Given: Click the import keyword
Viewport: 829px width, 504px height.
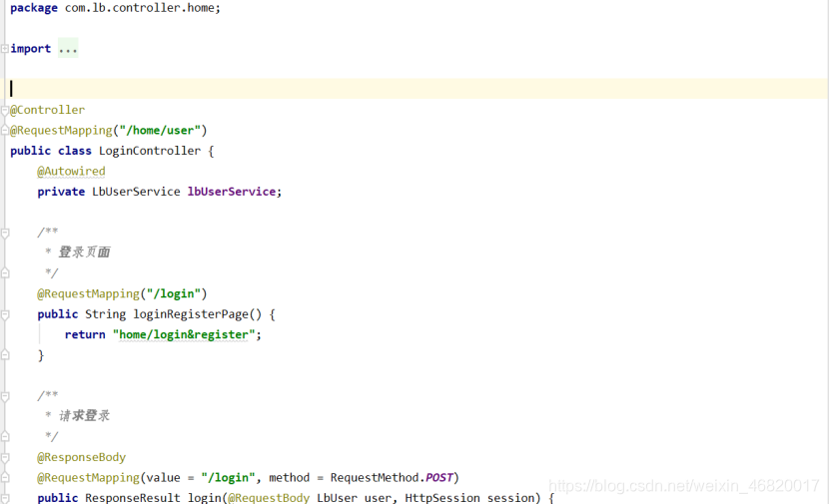Looking at the screenshot, I should click(x=31, y=49).
